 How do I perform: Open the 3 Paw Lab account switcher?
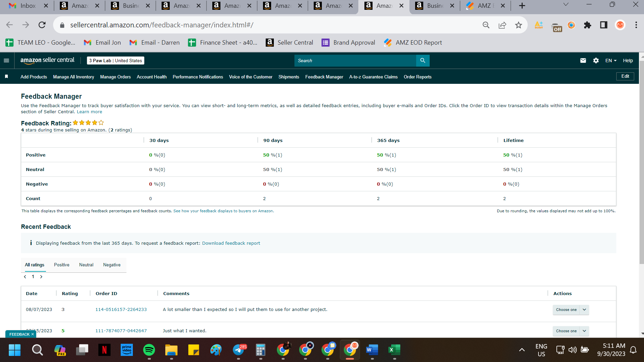(x=116, y=61)
